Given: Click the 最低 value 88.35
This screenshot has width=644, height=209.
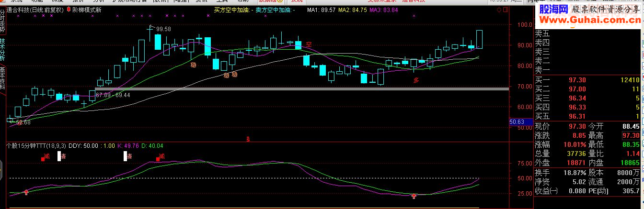Looking at the screenshot, I should click(x=631, y=144).
